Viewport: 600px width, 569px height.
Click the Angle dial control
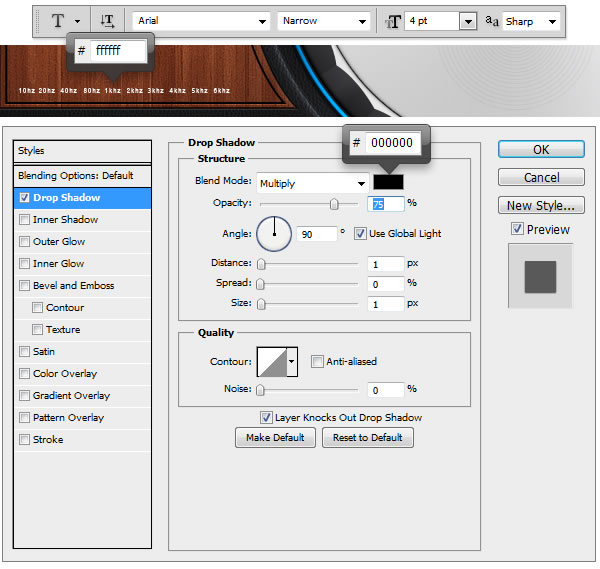click(x=274, y=234)
